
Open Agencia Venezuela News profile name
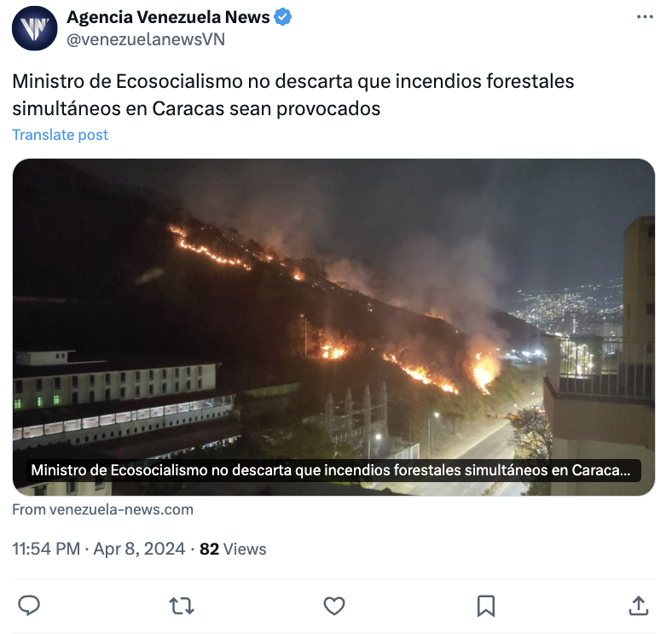[168, 18]
